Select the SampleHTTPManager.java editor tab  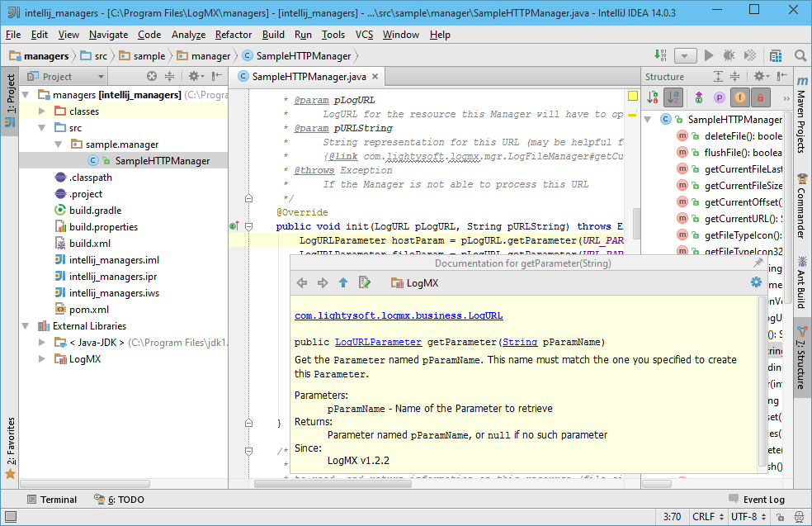[x=308, y=76]
